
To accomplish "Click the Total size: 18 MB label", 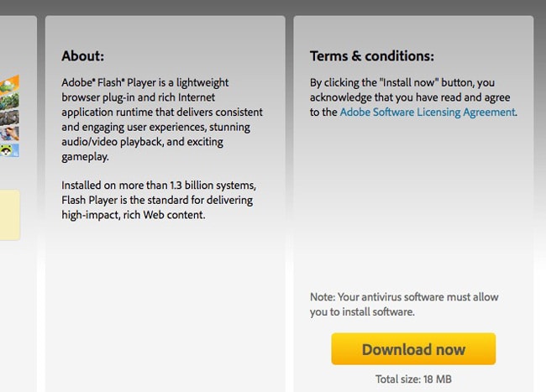I will 413,379.
